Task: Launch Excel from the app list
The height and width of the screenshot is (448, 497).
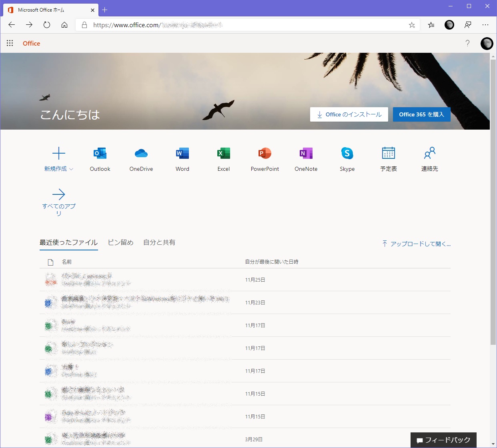Action: pyautogui.click(x=224, y=159)
